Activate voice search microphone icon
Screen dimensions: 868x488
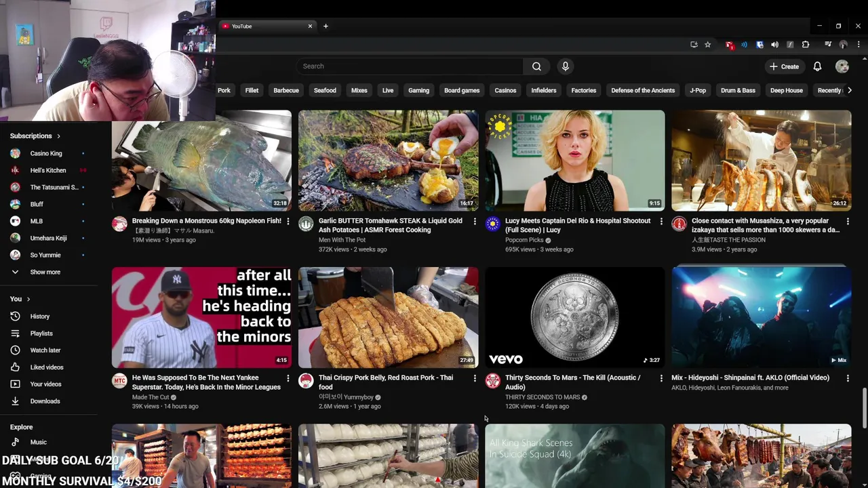[x=565, y=66]
